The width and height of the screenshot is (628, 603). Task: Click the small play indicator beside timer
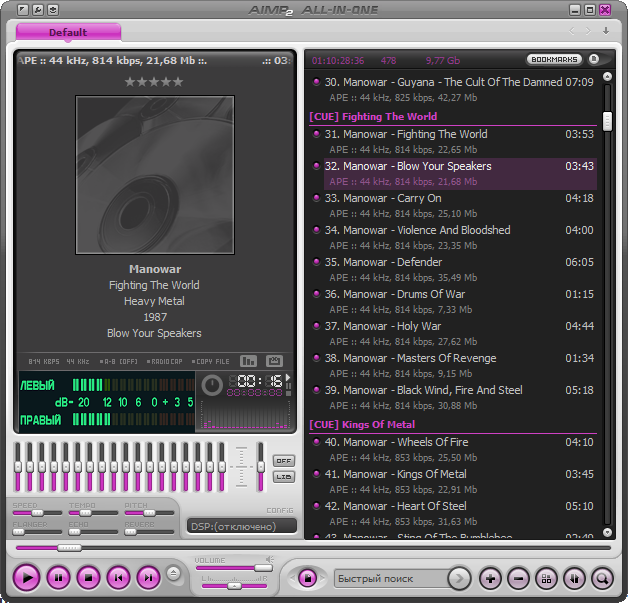click(x=288, y=377)
